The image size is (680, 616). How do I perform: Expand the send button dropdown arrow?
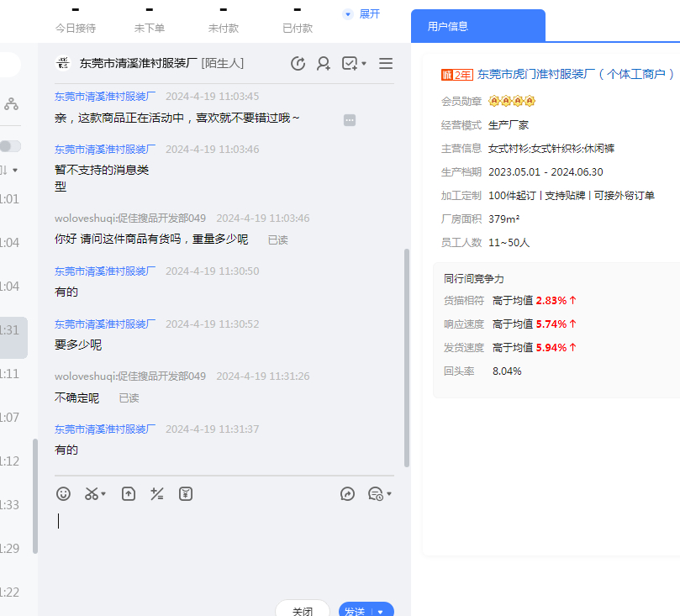381,612
